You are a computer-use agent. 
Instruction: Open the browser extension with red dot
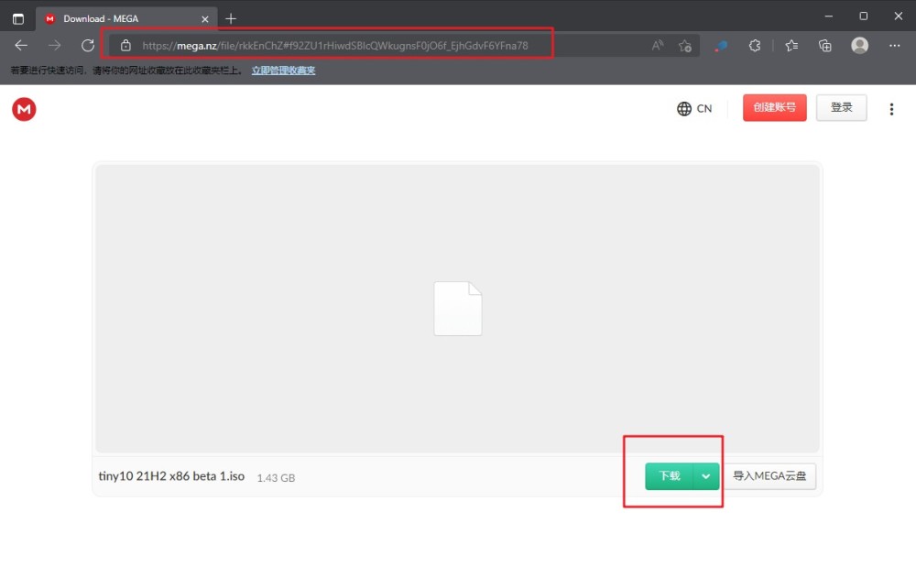(722, 46)
